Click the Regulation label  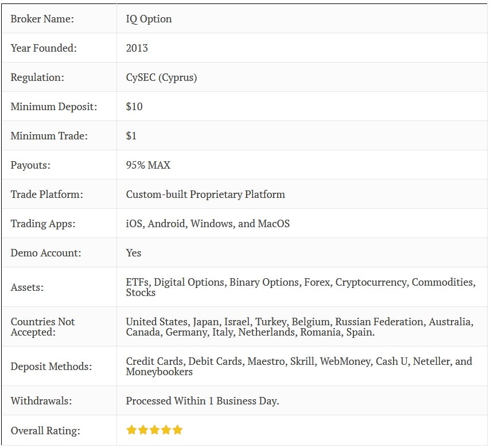(x=37, y=77)
